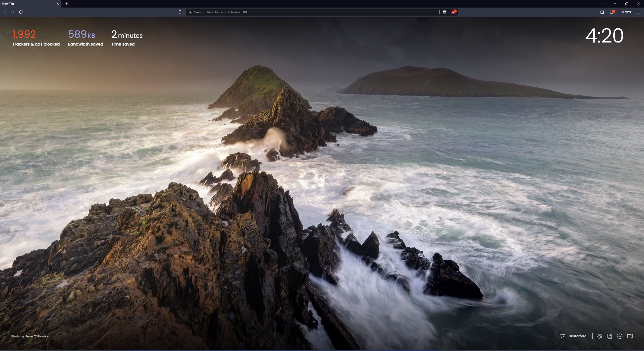This screenshot has width=644, height=351.
Task: Click the VPN button
Action: 626,12
